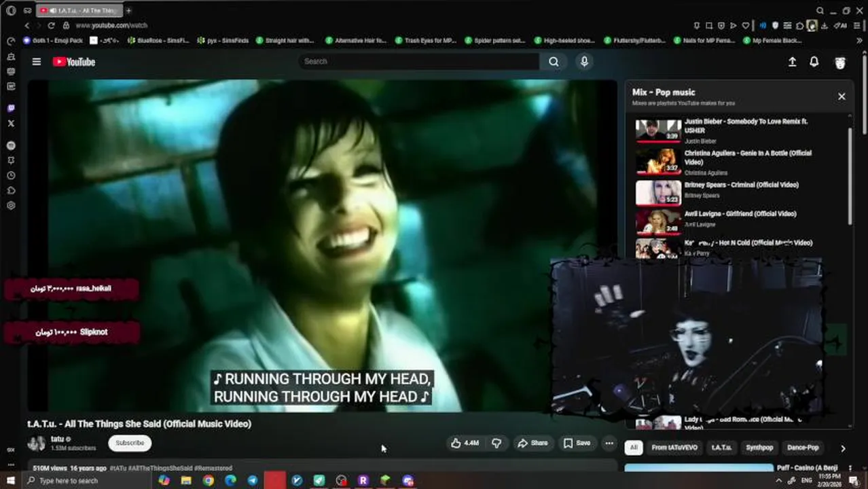Screen dimensions: 868x489
Task: Select the Synthpop filter chip
Action: (759, 448)
